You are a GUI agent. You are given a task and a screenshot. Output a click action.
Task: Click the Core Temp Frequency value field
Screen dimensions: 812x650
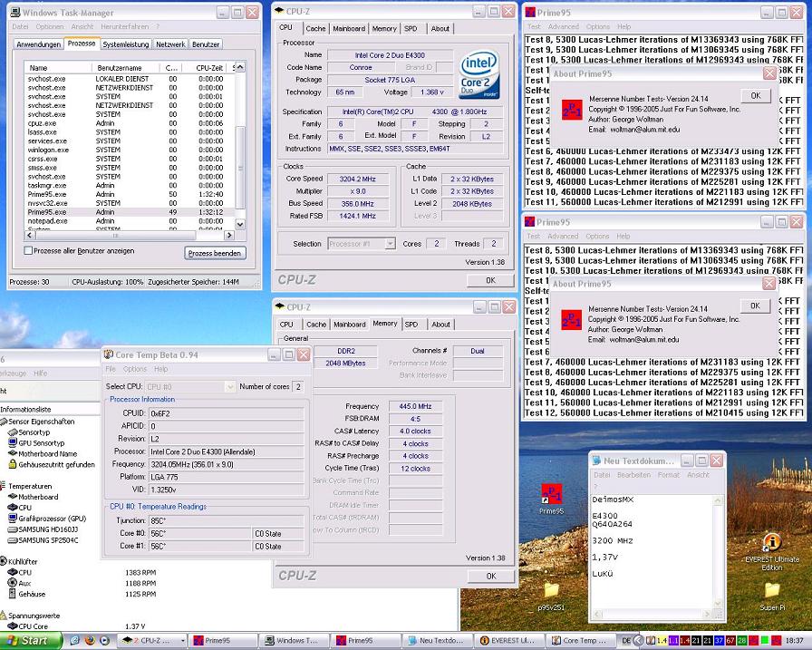click(x=227, y=464)
